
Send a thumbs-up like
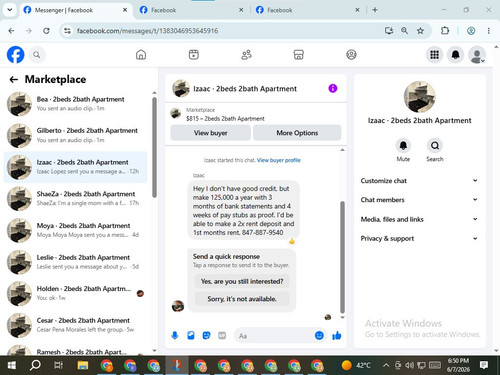click(x=337, y=335)
